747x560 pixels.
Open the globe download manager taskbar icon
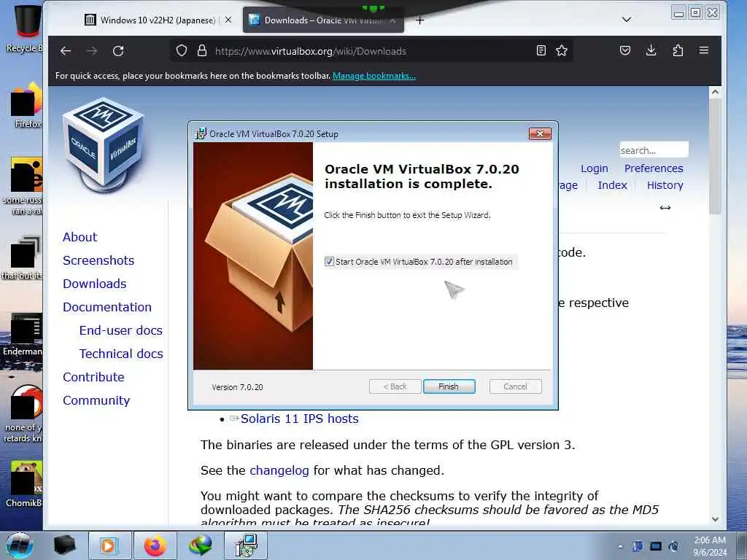point(200,545)
